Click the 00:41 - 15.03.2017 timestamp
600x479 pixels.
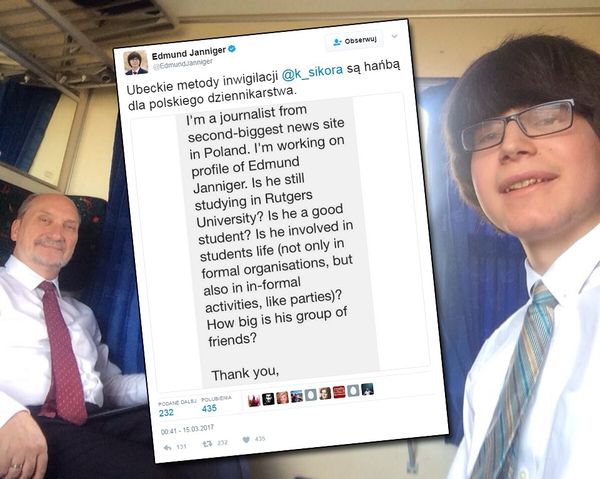[188, 430]
